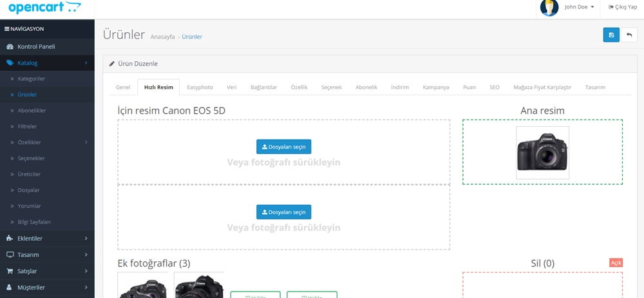Click the Katalog tag icon
The image size is (644, 298).
[x=10, y=63]
